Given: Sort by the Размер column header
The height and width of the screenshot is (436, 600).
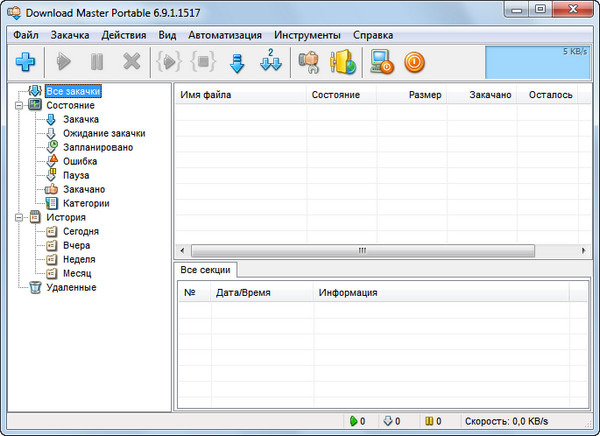Looking at the screenshot, I should coord(424,95).
